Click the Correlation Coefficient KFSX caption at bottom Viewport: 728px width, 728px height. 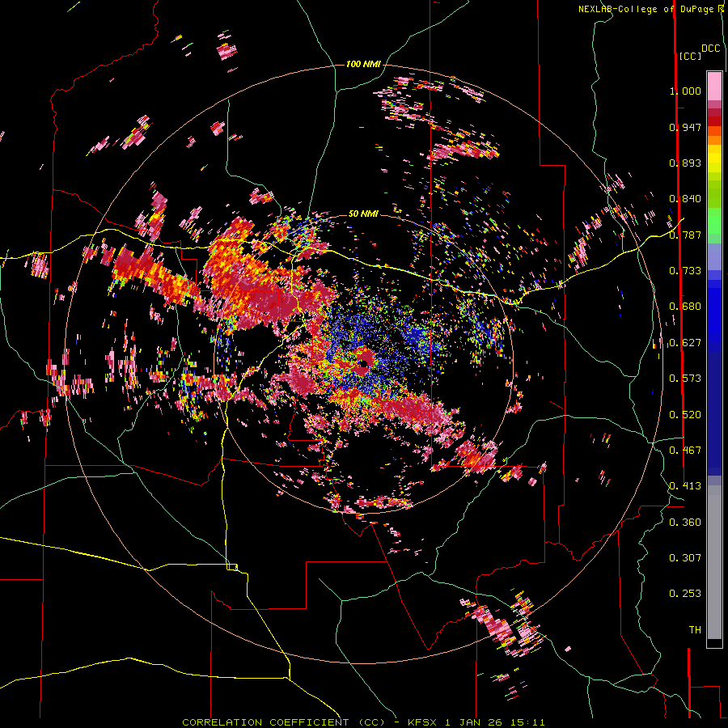363,722
